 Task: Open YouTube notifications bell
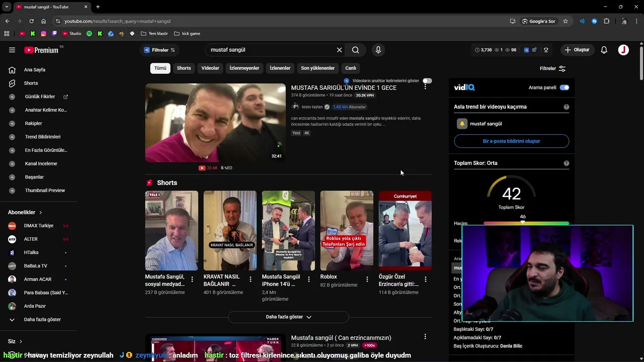[x=604, y=50]
